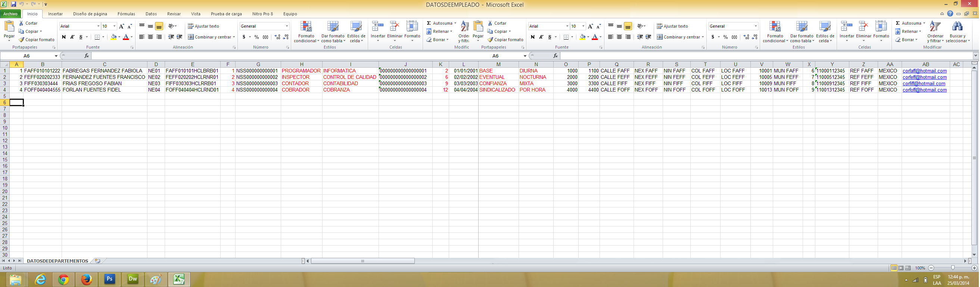Open the Fórmulas ribbon tab
Viewport: 980px width, 287px height.
point(126,14)
